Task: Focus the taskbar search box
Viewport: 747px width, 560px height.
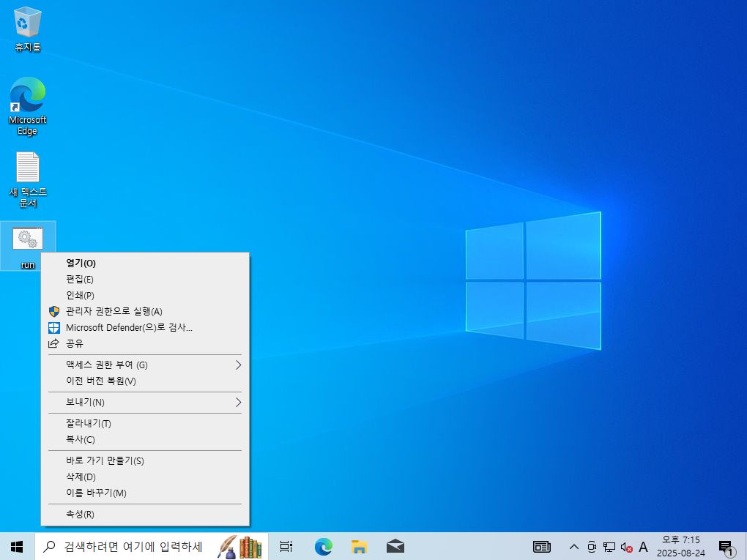Action: coord(151,546)
